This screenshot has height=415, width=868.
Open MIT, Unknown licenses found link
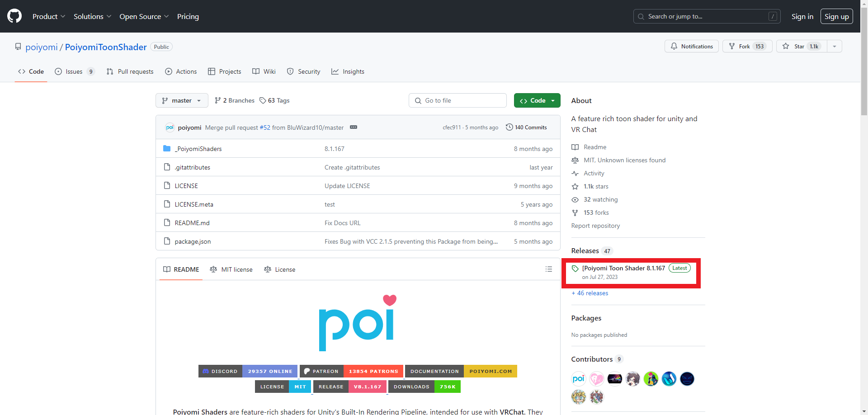point(618,160)
